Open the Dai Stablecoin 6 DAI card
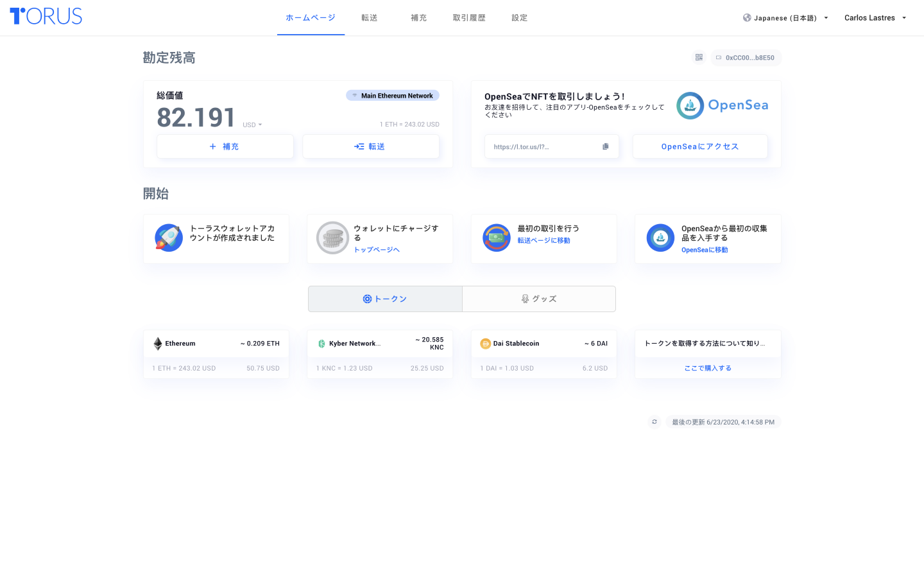Viewport: 924px width, 578px height. click(x=544, y=355)
